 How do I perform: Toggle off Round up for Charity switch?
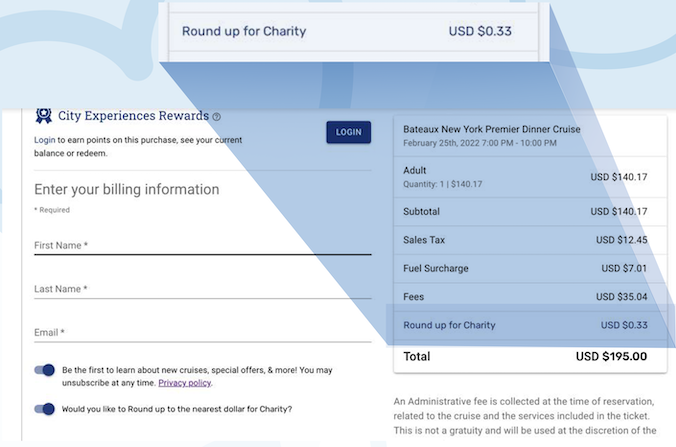tap(44, 408)
